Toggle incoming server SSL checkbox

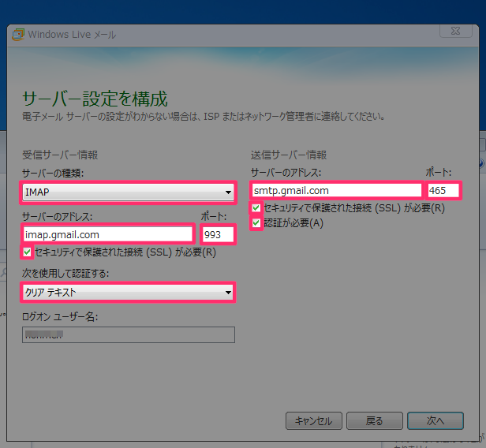[x=28, y=252]
